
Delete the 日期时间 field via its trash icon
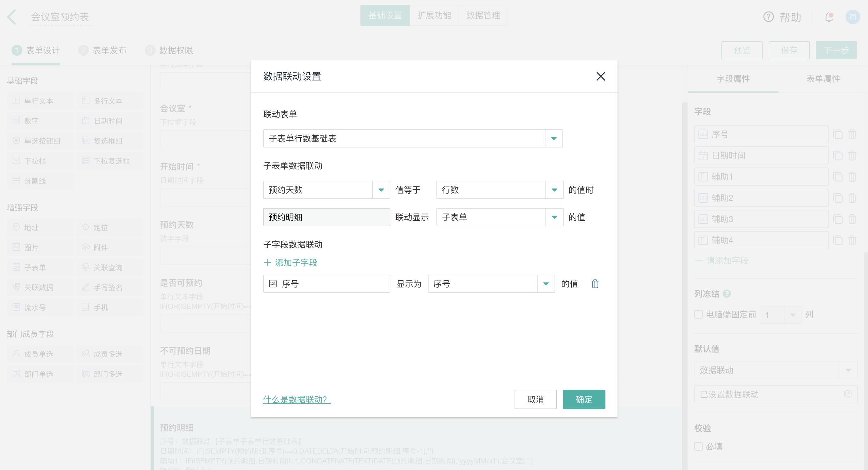pos(853,155)
